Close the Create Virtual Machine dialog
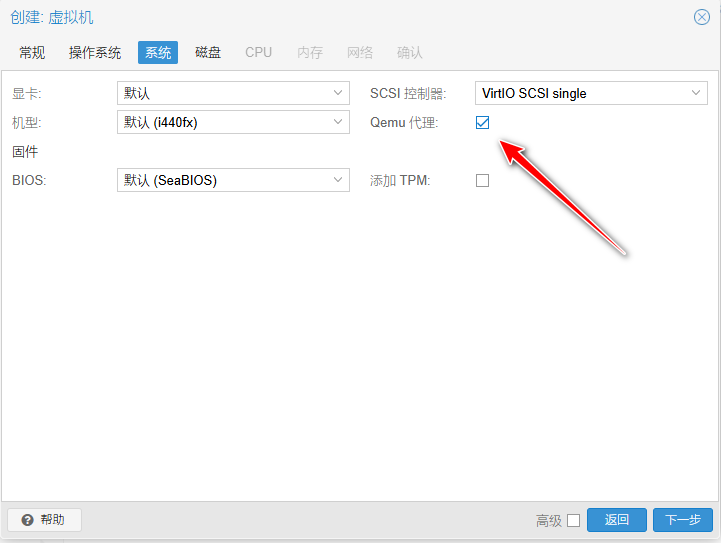Image resolution: width=721 pixels, height=543 pixels. tap(702, 17)
